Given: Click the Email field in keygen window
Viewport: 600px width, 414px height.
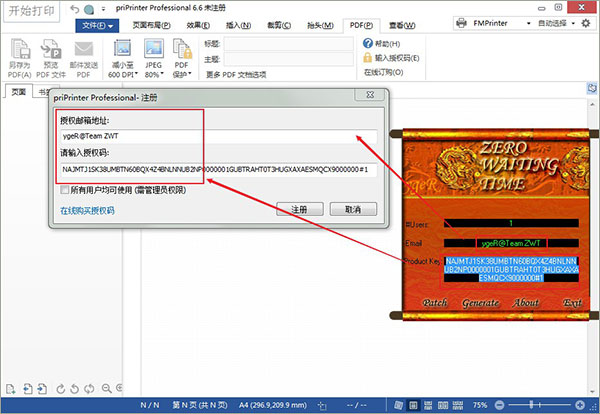Looking at the screenshot, I should coord(511,243).
